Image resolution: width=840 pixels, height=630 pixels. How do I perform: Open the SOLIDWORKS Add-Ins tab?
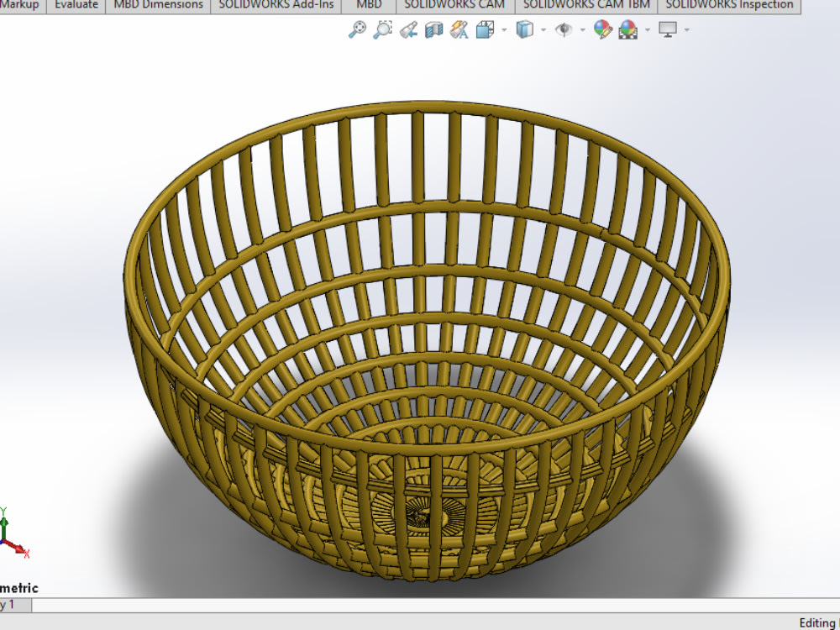[276, 4]
